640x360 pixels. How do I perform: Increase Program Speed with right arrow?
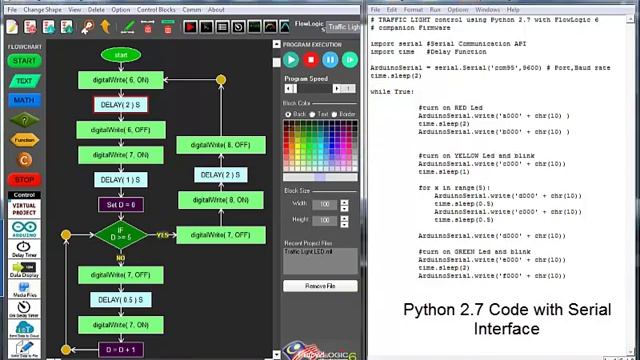[x=336, y=89]
